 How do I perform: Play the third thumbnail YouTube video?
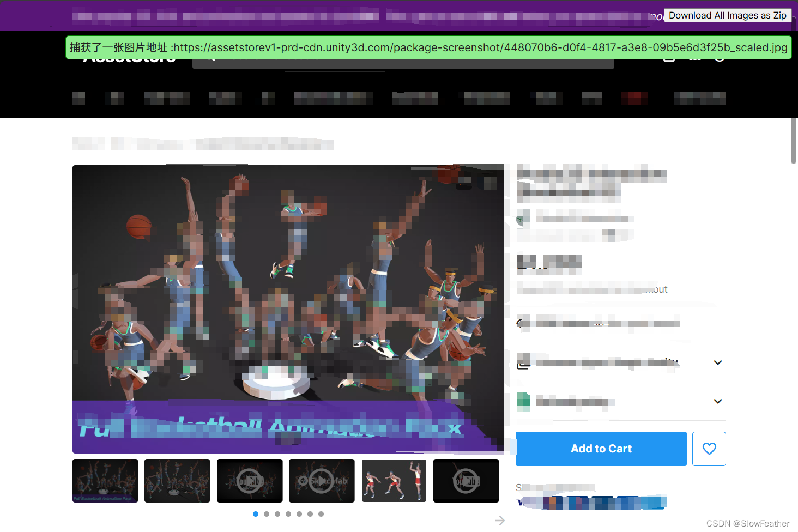pos(250,480)
